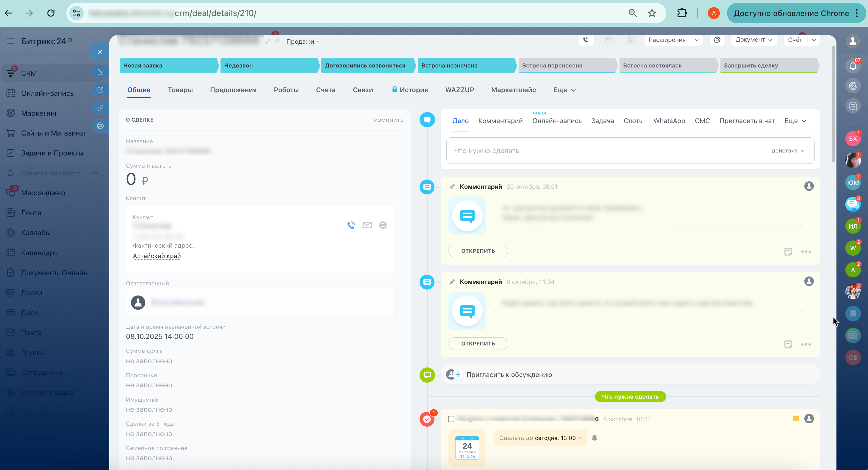Click the phone call icon in contact card
The height and width of the screenshot is (470, 868).
point(351,225)
